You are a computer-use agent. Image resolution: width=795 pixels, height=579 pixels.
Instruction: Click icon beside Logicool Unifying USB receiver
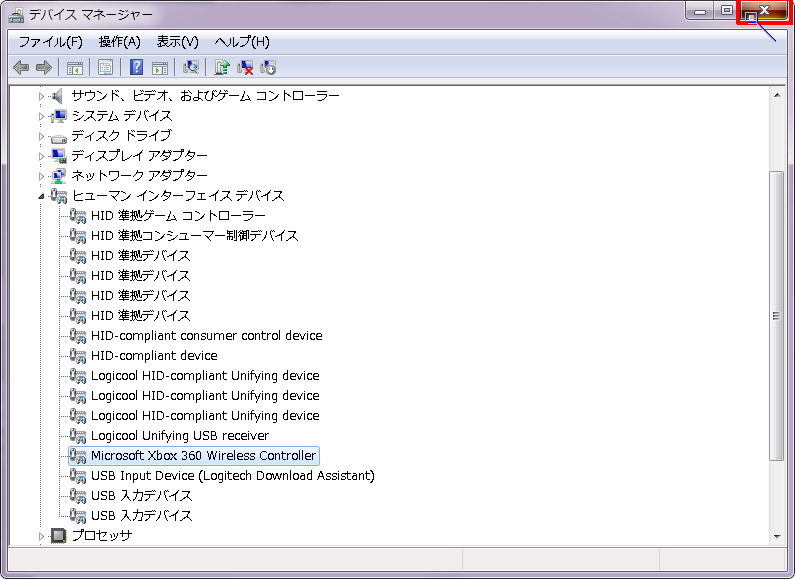pos(78,436)
